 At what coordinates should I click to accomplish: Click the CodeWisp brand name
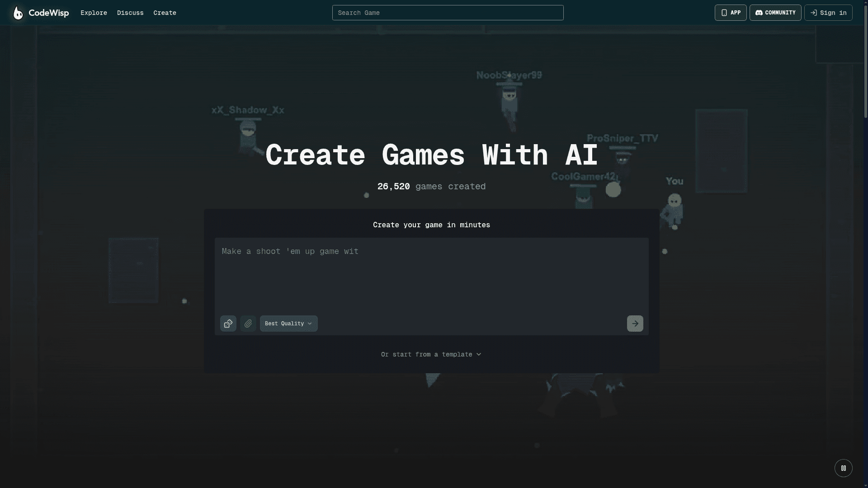pos(49,13)
